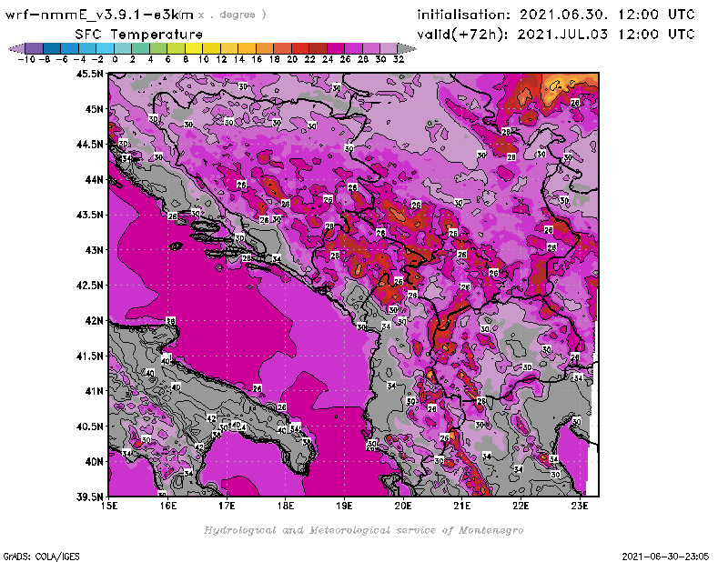728x562 pixels.
Task: Click the '43.5N' latitude axis label
Action: (x=89, y=215)
